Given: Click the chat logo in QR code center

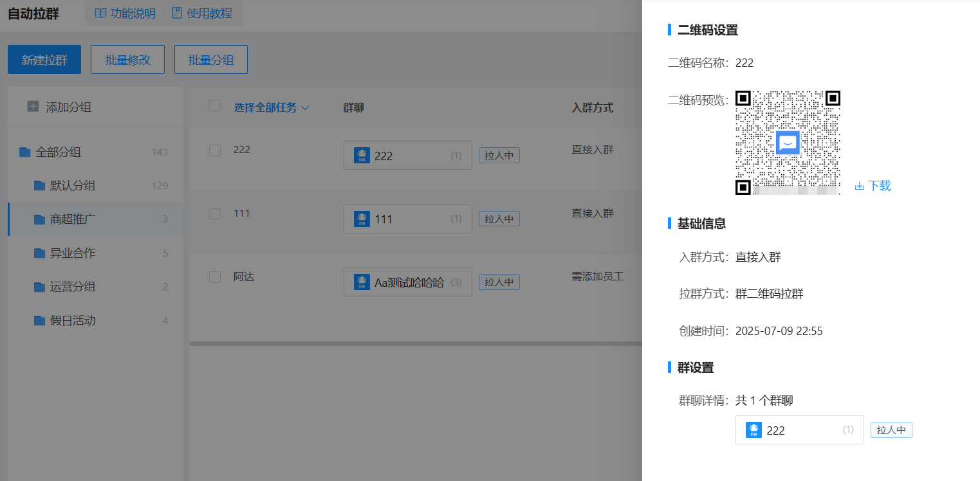Looking at the screenshot, I should coord(788,143).
